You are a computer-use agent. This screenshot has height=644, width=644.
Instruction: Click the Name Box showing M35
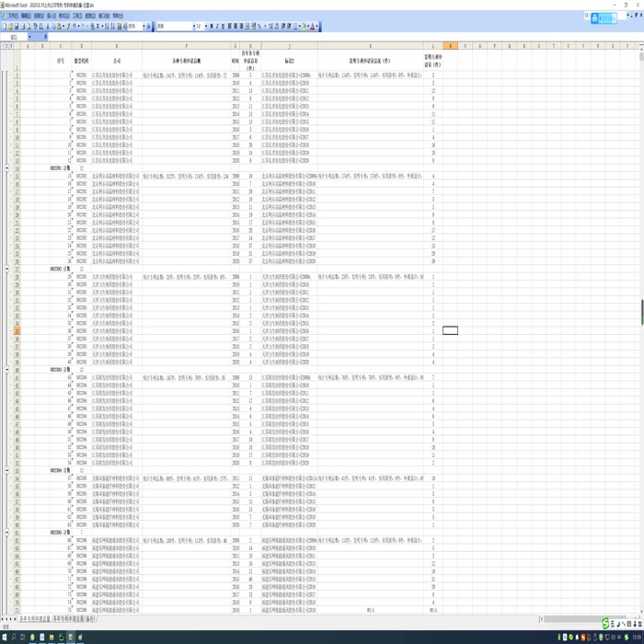14,37
